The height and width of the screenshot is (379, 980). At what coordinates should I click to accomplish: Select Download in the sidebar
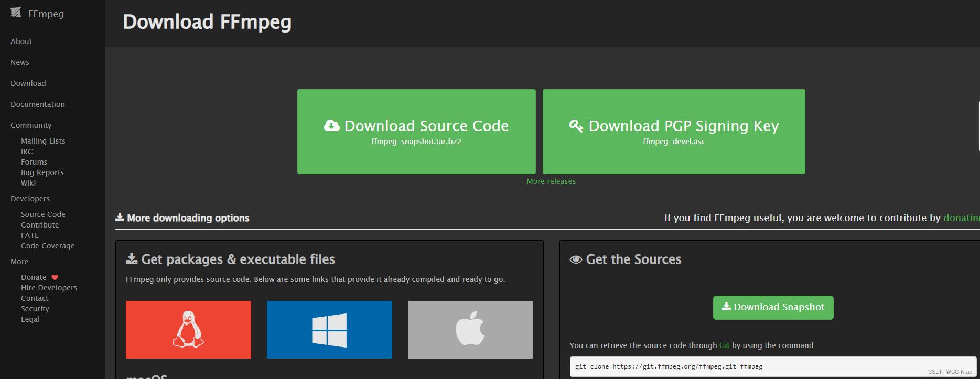[x=28, y=83]
